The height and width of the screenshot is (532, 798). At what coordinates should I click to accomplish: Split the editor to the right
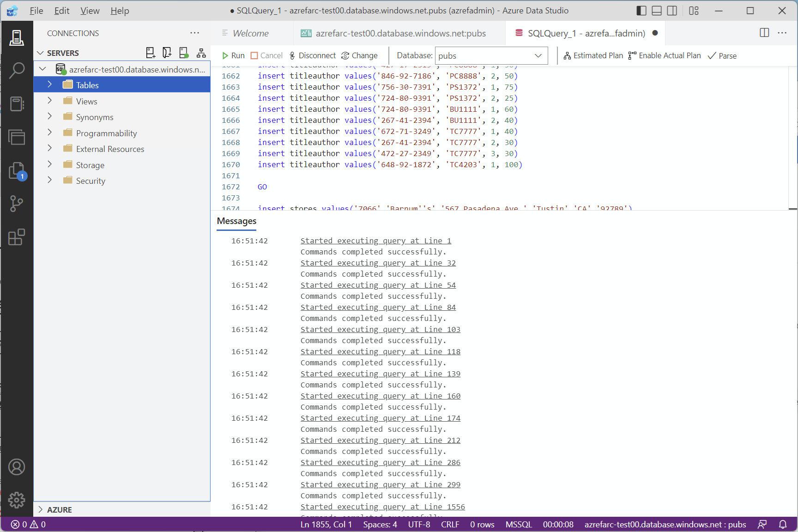point(764,33)
